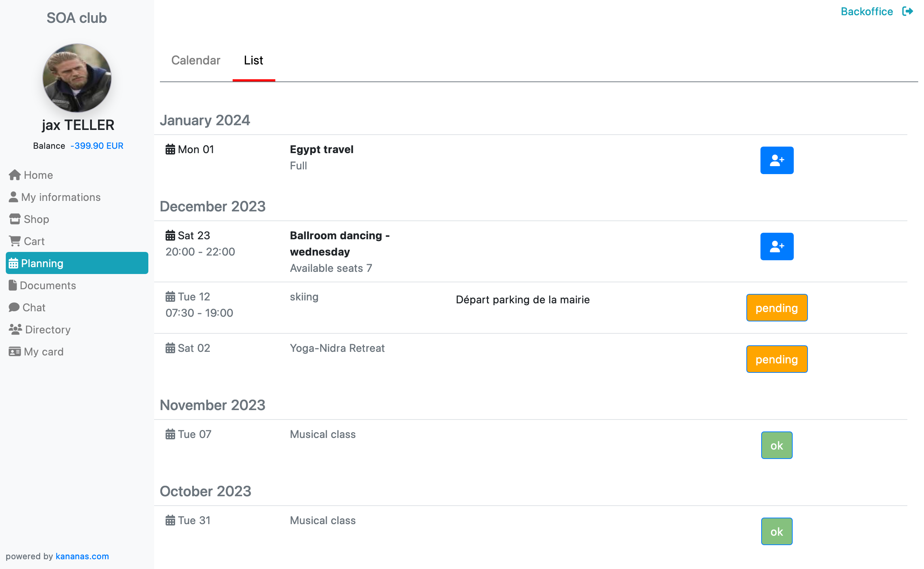Go to Cart in the sidebar

(x=27, y=241)
